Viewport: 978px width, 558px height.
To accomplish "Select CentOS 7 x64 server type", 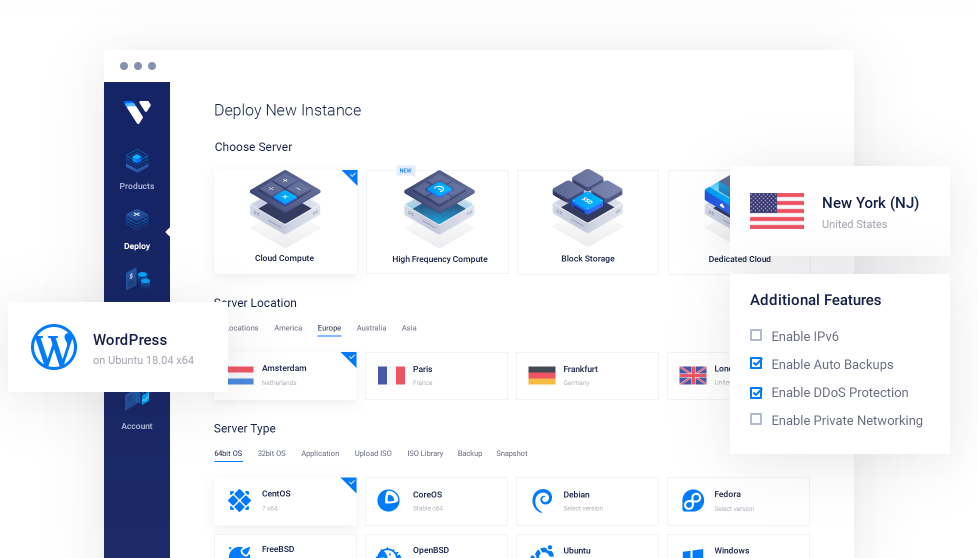I will point(285,501).
